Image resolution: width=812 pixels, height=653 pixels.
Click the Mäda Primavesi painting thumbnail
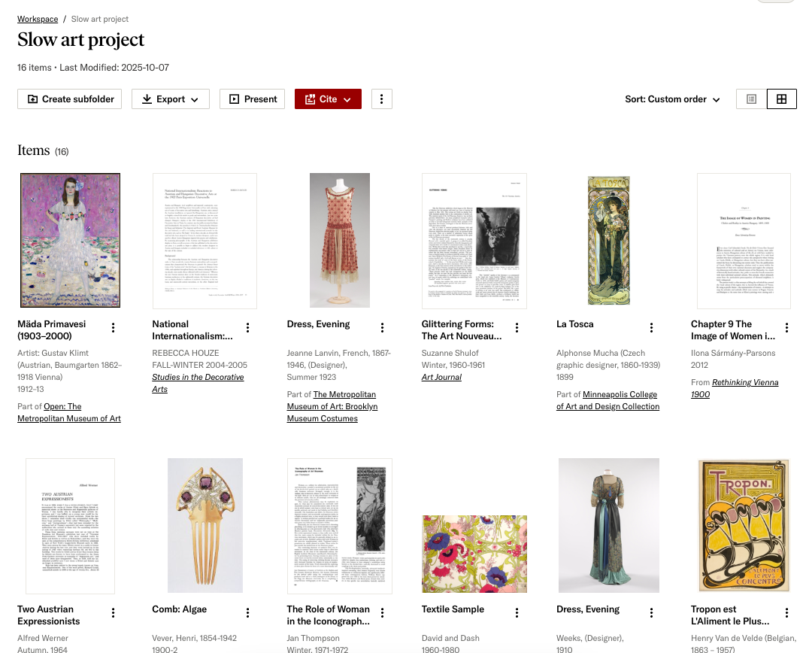tap(70, 239)
